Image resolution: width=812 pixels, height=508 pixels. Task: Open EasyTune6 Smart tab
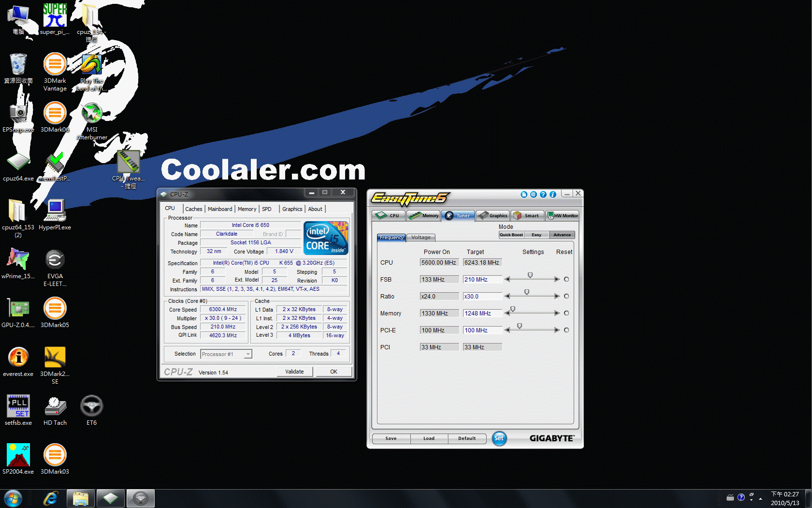(527, 216)
